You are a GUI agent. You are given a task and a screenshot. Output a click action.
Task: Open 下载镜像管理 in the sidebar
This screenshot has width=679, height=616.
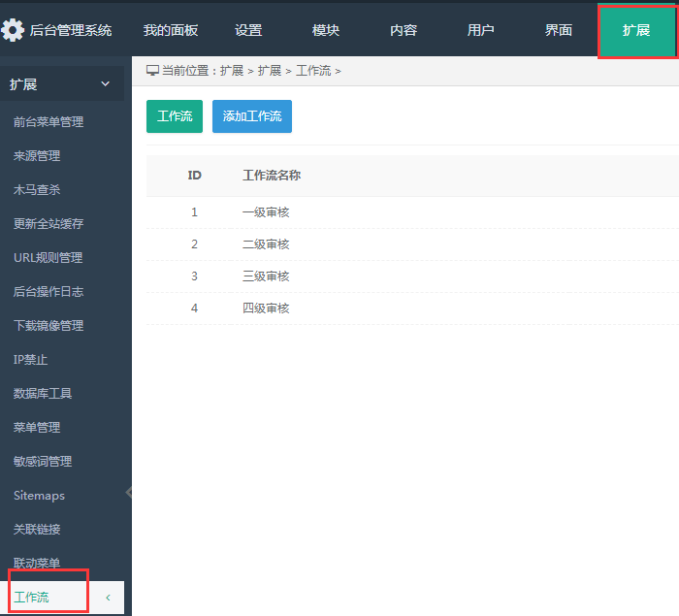click(48, 325)
